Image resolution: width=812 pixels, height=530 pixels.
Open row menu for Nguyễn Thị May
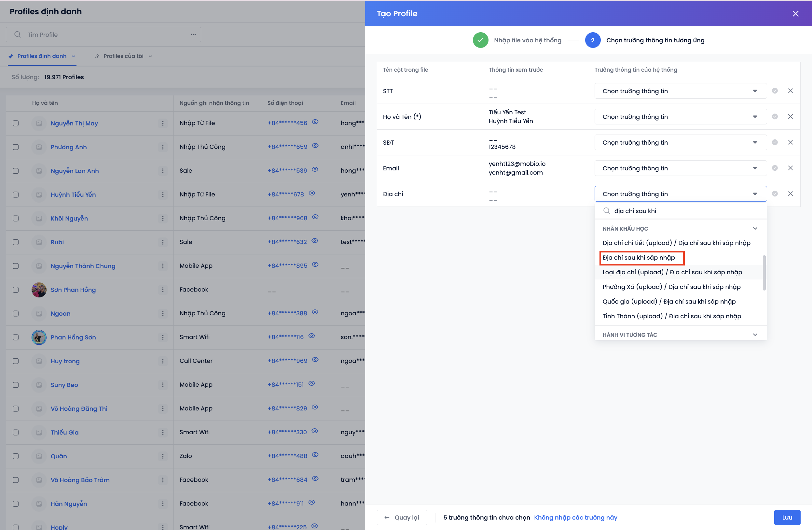(x=163, y=123)
